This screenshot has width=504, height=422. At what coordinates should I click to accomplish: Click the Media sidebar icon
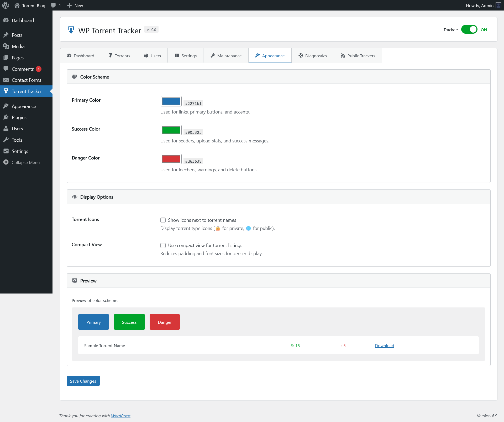click(x=6, y=46)
